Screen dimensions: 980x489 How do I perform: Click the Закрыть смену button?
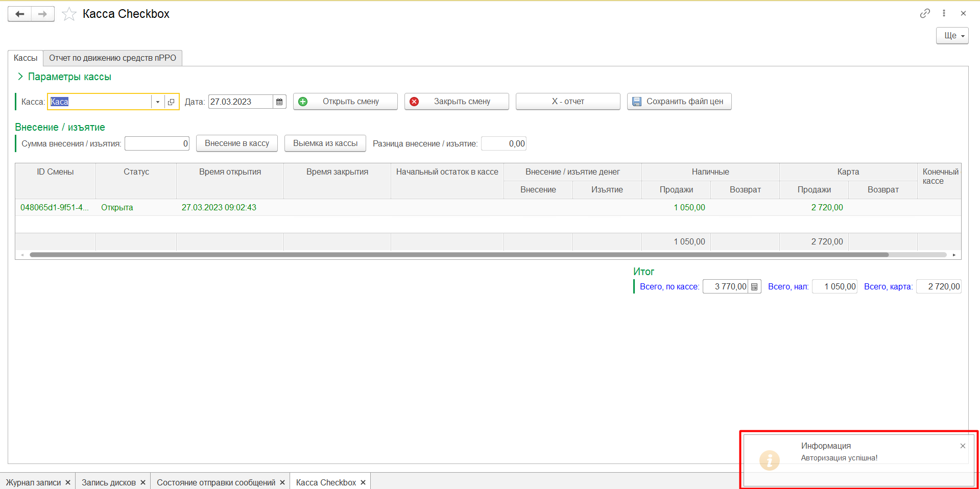[x=457, y=102]
